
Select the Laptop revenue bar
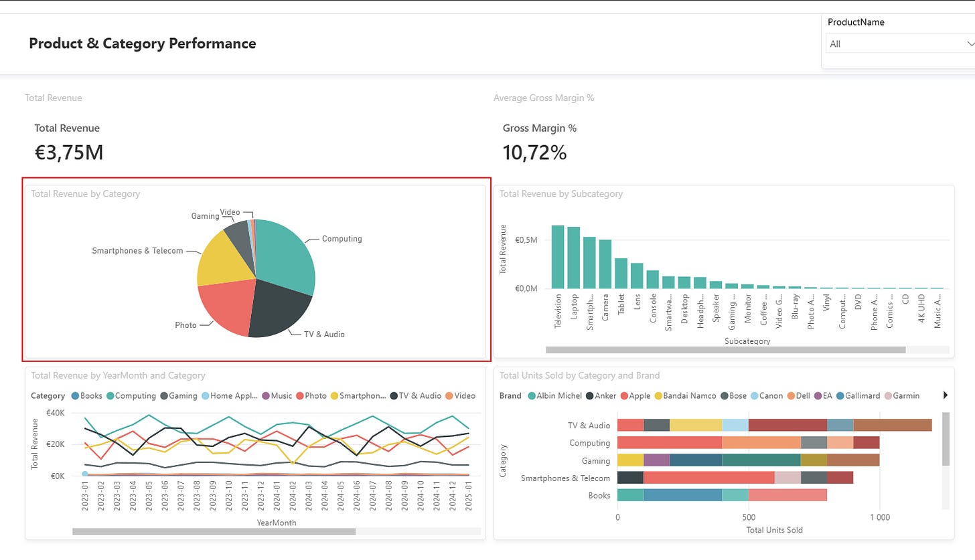click(x=574, y=258)
